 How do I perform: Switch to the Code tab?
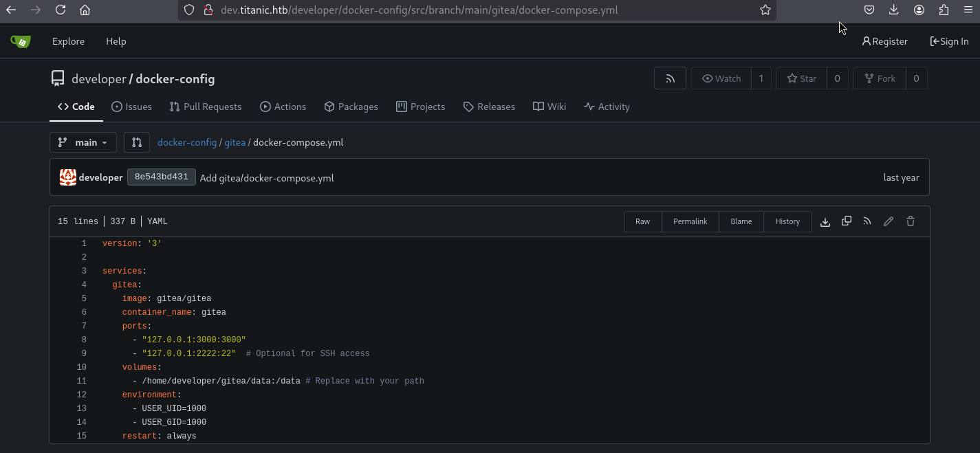tap(76, 107)
